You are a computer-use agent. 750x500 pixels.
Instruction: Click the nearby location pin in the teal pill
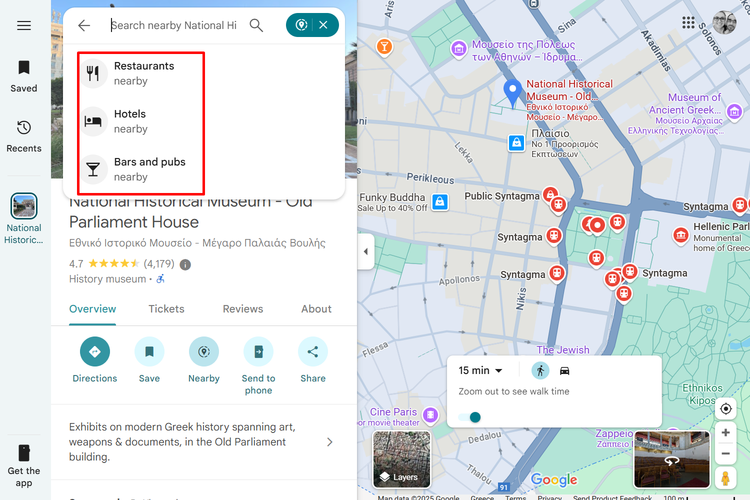tap(301, 25)
